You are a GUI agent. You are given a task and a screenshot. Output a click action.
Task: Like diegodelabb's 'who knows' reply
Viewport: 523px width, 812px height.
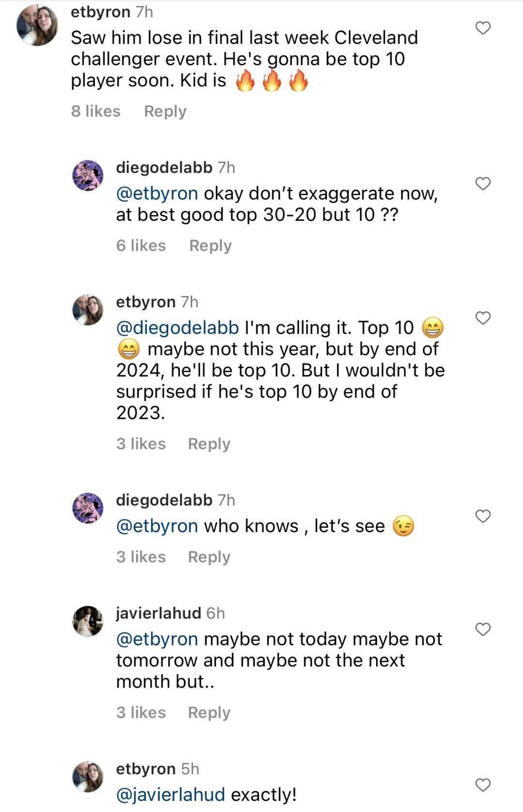tap(483, 516)
